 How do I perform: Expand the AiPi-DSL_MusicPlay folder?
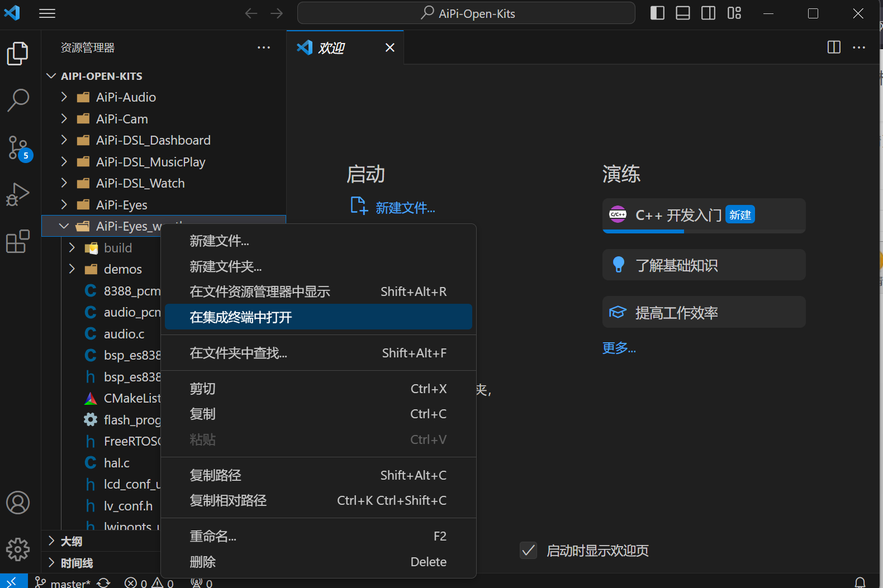[164, 162]
